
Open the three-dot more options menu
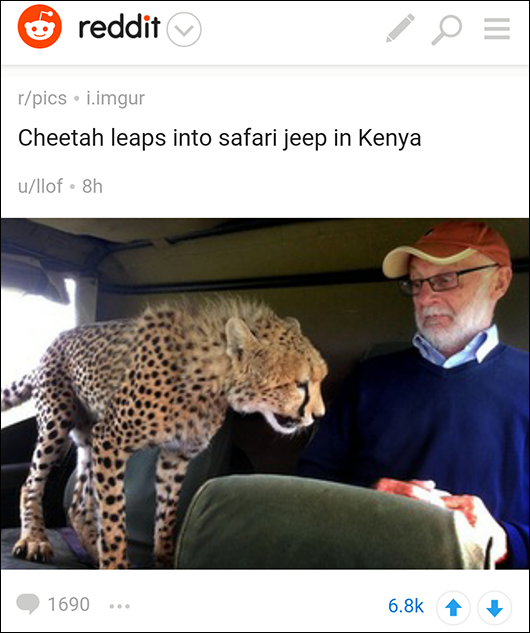tap(119, 606)
